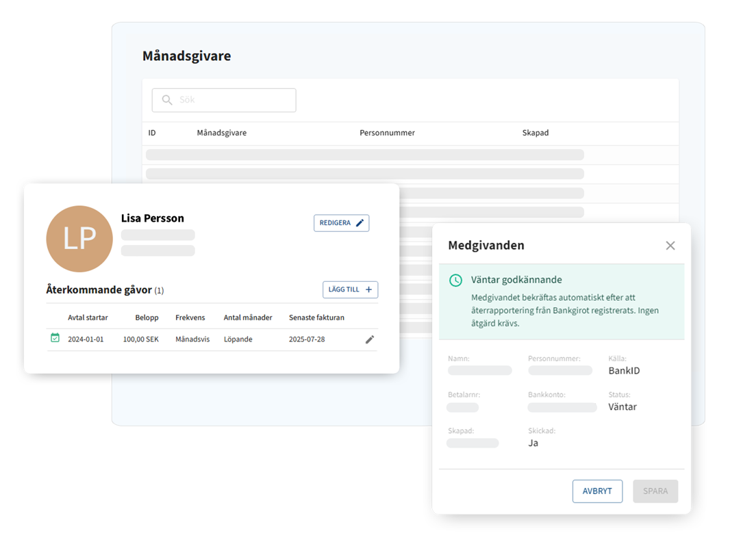Click the Frekvens column header
756x544 pixels.
point(191,318)
